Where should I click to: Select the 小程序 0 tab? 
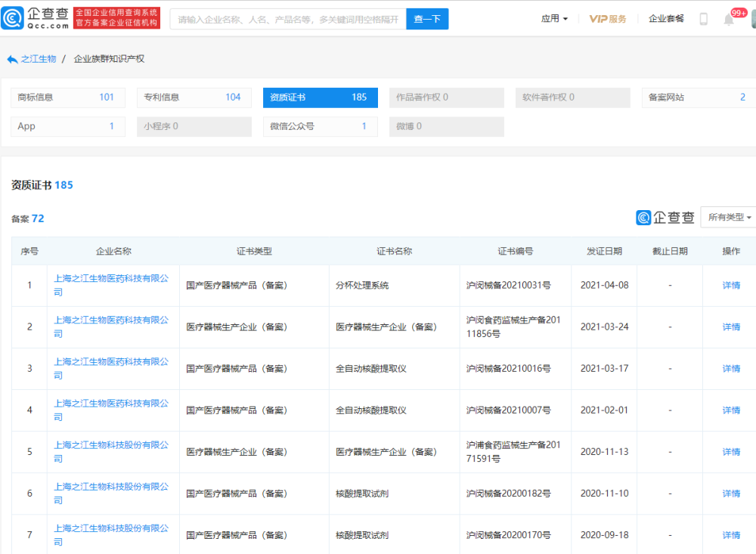click(x=194, y=126)
